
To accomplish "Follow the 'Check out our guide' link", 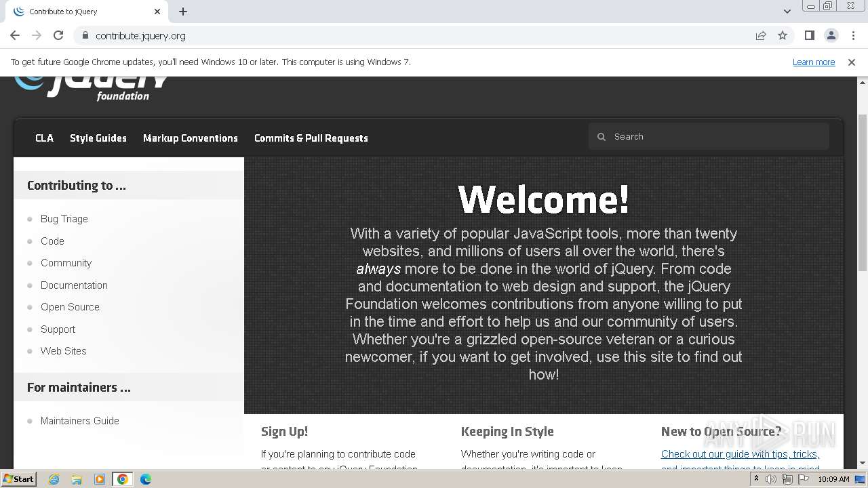I will point(741,454).
